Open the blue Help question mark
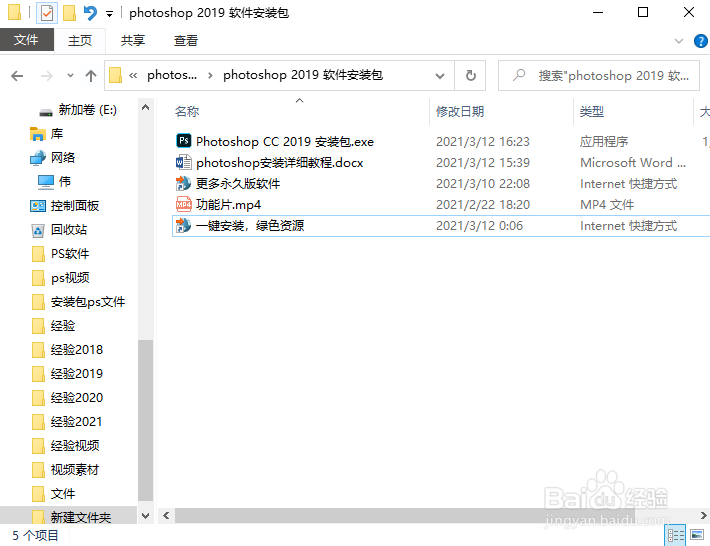The width and height of the screenshot is (710, 546). (700, 41)
